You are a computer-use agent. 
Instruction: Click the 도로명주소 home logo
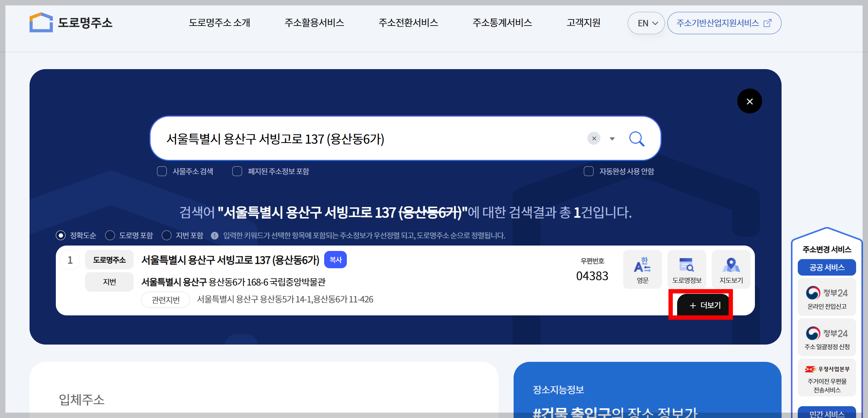tap(71, 23)
